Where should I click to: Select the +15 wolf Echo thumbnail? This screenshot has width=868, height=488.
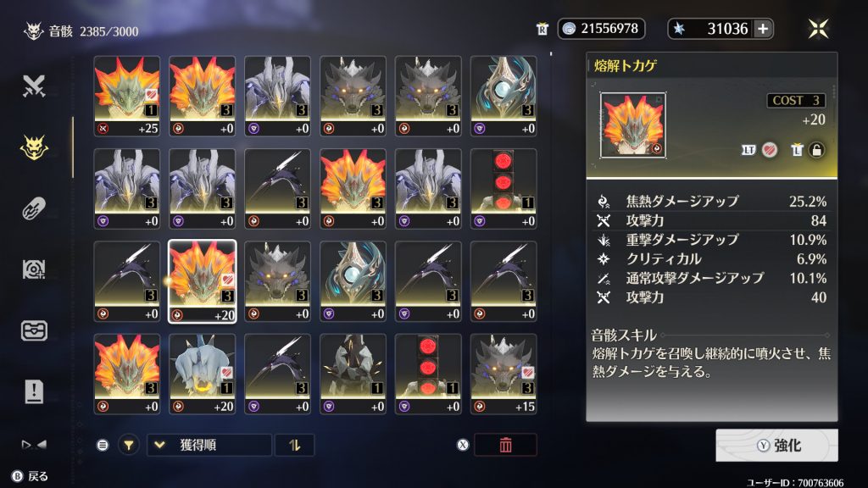504,374
